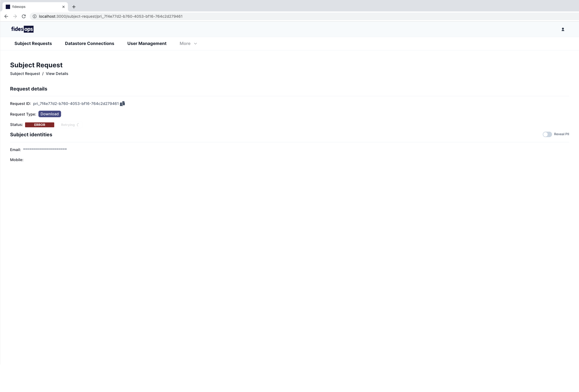The image size is (579, 392).
Task: Click the View Details breadcrumb
Action: pos(57,74)
